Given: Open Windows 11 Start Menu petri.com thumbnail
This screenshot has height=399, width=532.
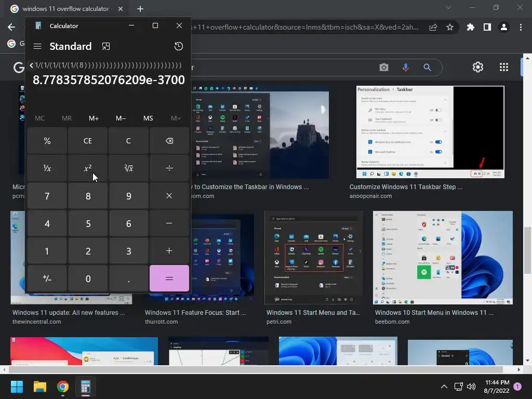Looking at the screenshot, I should click(313, 258).
